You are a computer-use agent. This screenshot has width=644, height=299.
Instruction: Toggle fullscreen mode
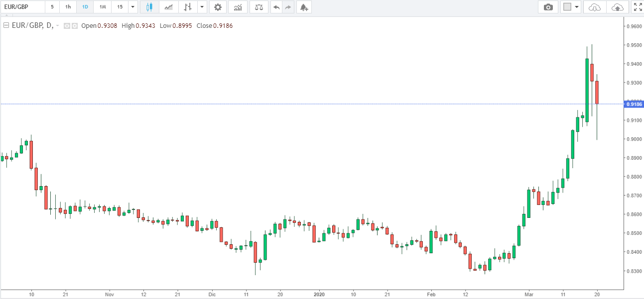click(637, 7)
